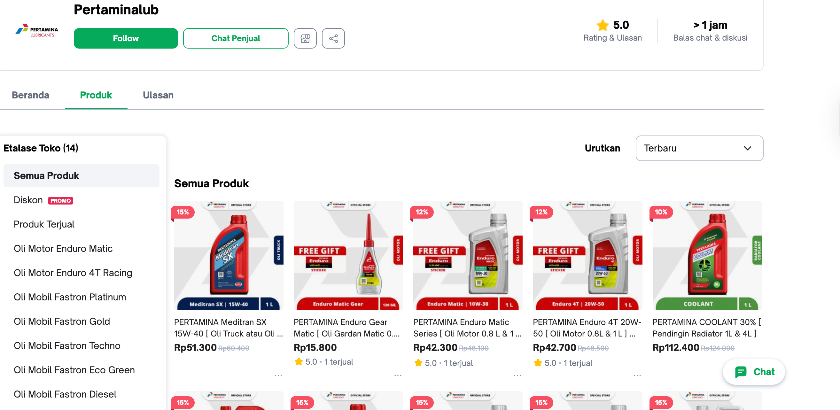Select Oli Mobil Fastron Eco Green category
This screenshot has height=410, width=840.
click(73, 369)
